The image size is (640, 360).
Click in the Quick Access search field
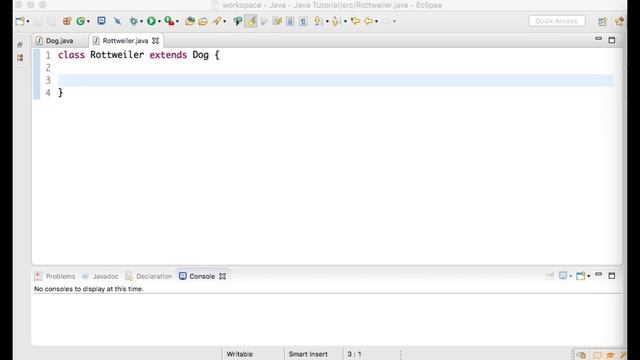pyautogui.click(x=557, y=21)
